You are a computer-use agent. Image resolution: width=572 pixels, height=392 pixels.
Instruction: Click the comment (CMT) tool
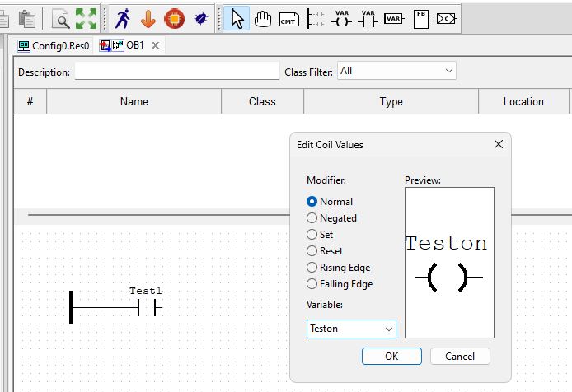pos(288,18)
